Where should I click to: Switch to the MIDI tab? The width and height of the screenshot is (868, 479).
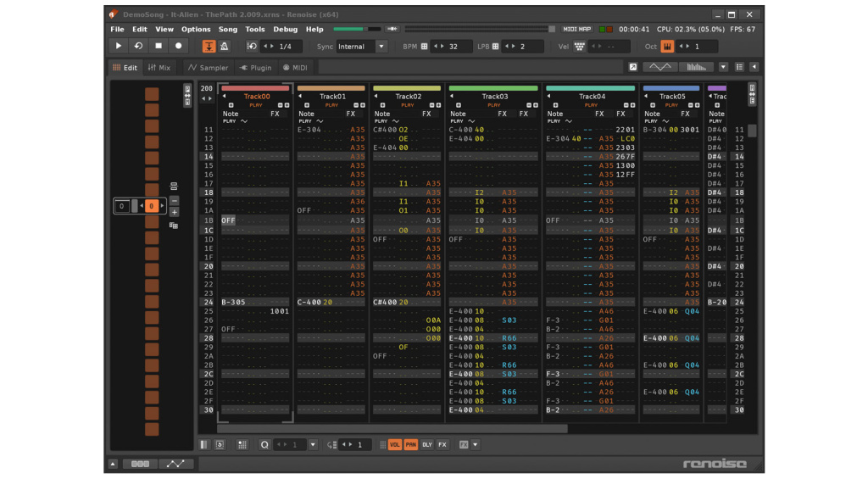click(x=296, y=68)
